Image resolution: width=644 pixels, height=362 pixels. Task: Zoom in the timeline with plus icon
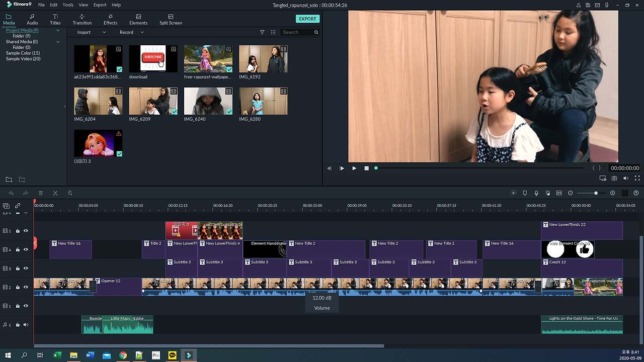pos(612,193)
